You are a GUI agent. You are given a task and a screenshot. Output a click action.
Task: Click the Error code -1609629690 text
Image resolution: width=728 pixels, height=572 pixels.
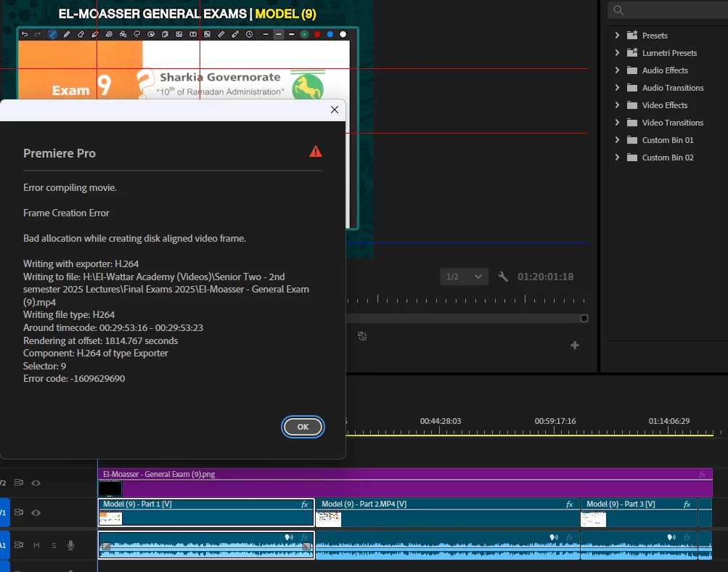[x=74, y=378]
